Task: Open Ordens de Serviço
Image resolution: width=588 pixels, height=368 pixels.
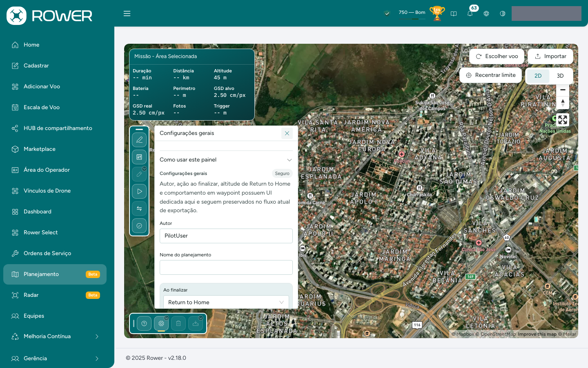Action: point(55,254)
